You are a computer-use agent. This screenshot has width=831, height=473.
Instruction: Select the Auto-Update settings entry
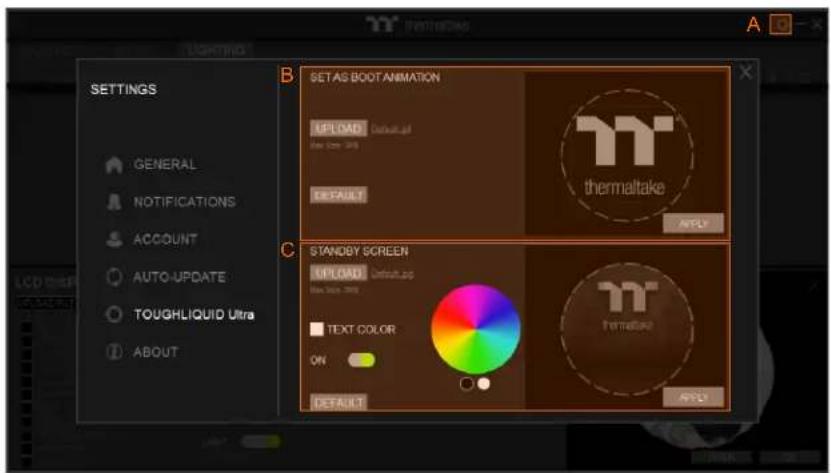166,277
